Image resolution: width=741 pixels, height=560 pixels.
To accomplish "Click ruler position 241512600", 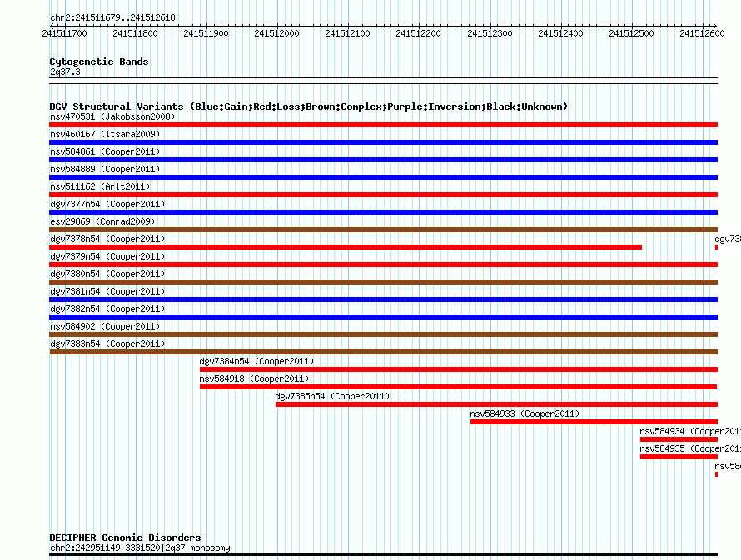I will 702,33.
